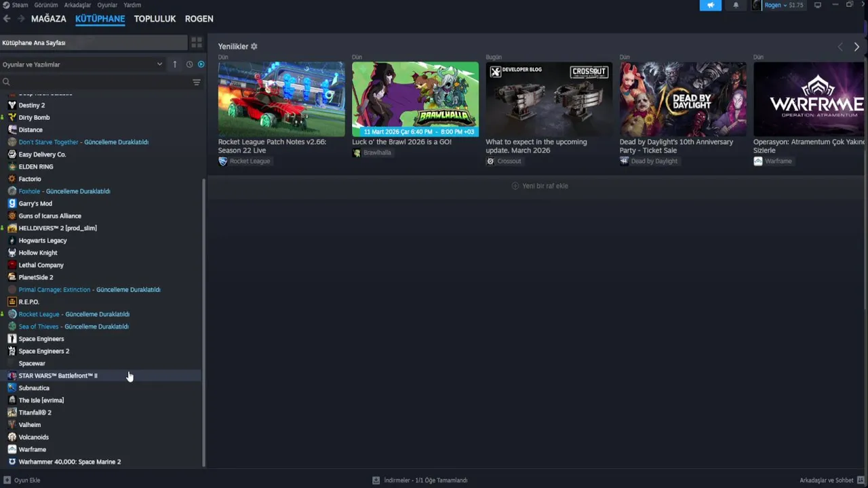Show next news items with right arrow
This screenshot has width=868, height=488.
click(x=856, y=47)
